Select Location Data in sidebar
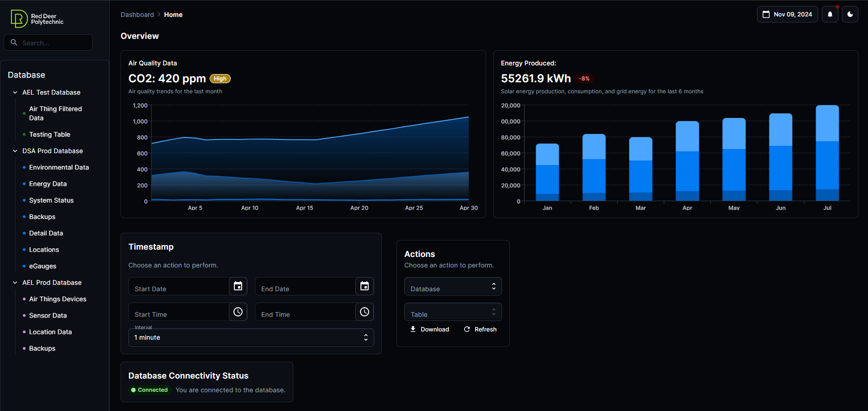 click(x=50, y=332)
